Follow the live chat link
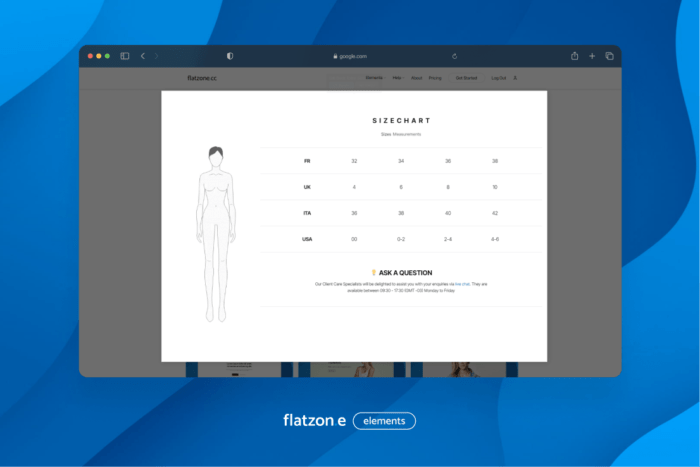Viewport: 700px width, 467px height. [462, 283]
